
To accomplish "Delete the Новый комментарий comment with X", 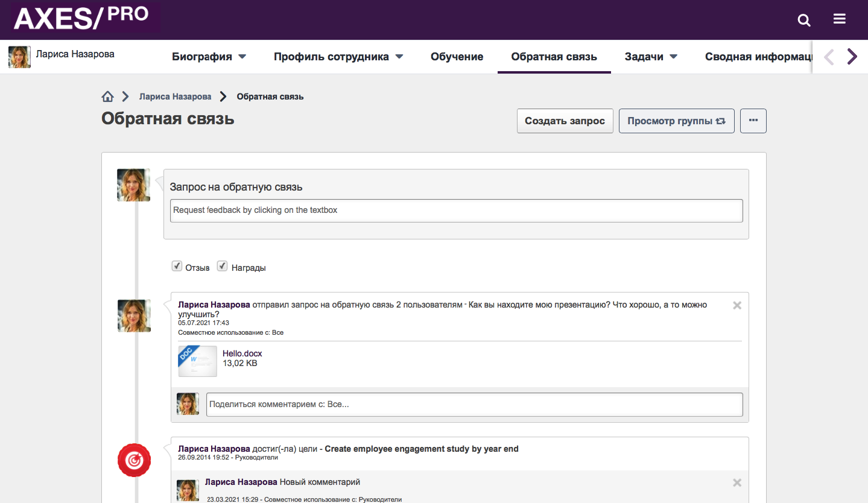I will click(737, 482).
